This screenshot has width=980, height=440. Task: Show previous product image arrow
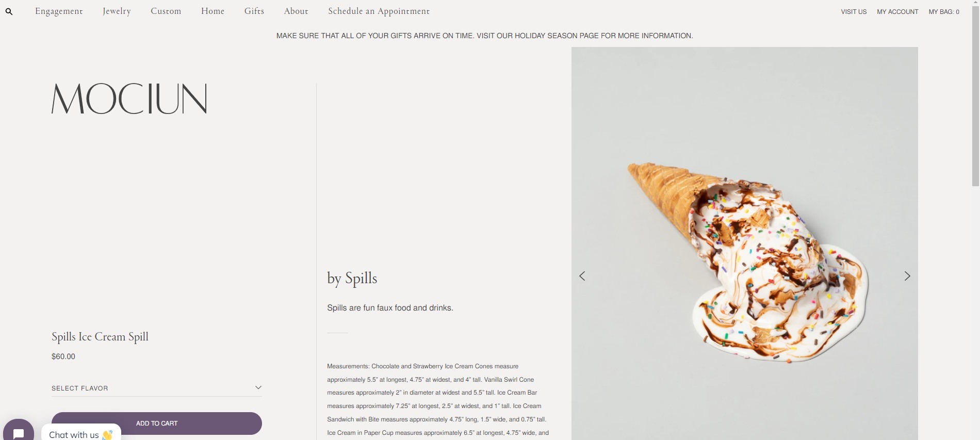pos(582,276)
